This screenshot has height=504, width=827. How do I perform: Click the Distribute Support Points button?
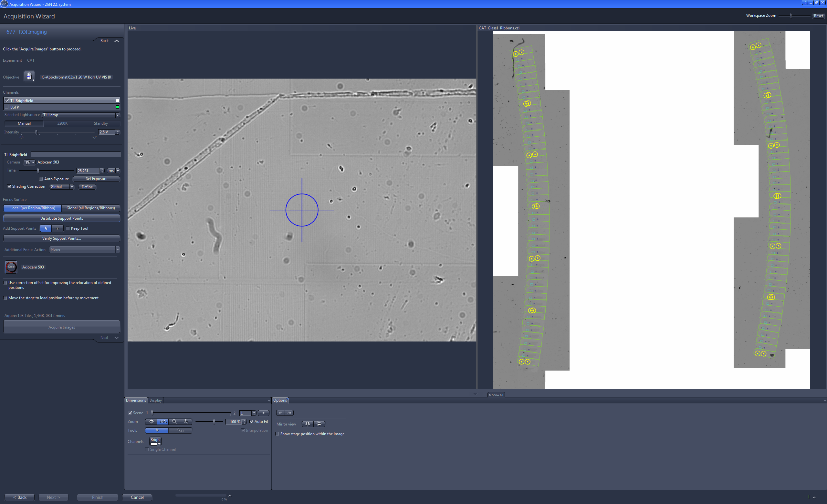(61, 218)
